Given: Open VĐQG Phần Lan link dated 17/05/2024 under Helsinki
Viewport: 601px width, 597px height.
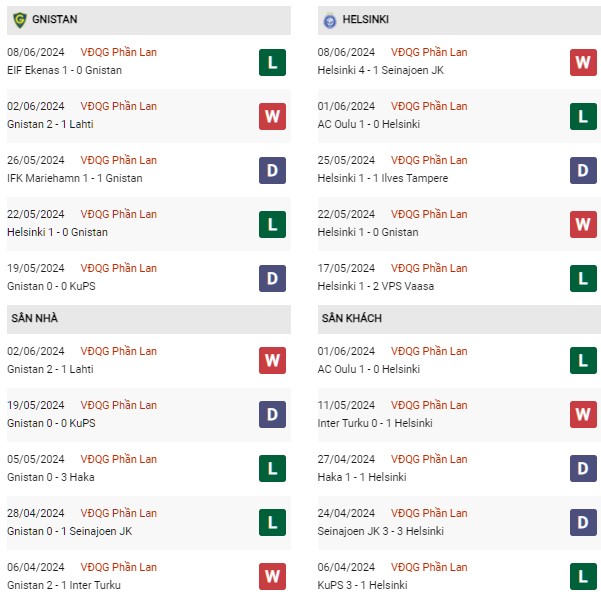Looking at the screenshot, I should 429,268.
